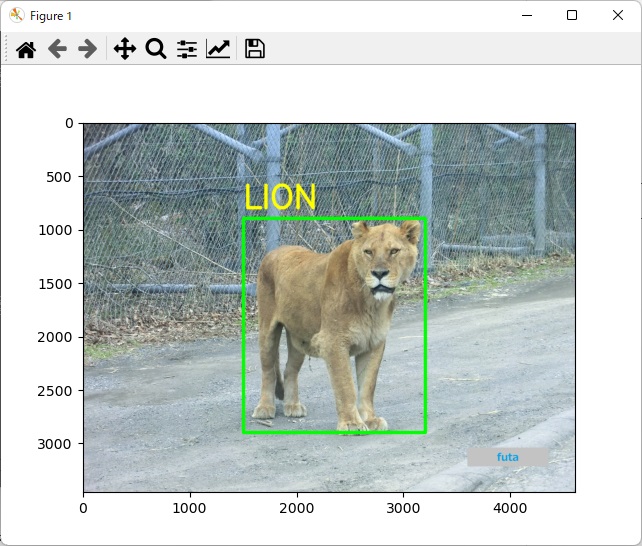
Task: Reset the plot to original view with Home
Action: click(x=25, y=49)
